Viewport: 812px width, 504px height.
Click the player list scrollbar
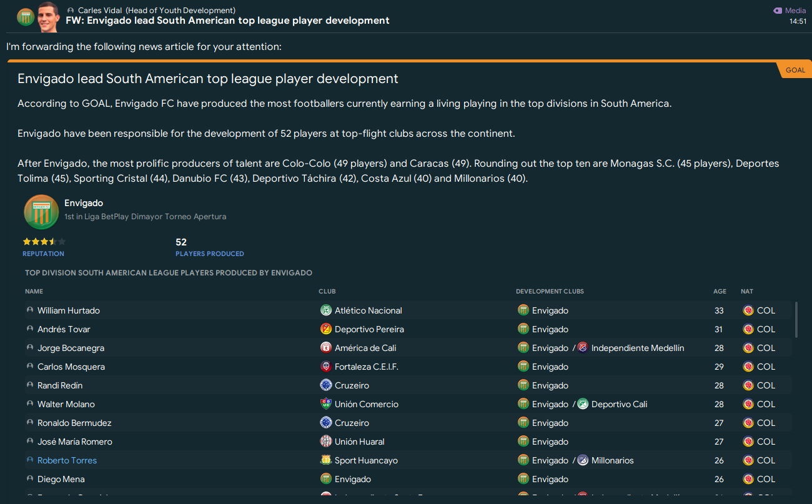tap(796, 320)
